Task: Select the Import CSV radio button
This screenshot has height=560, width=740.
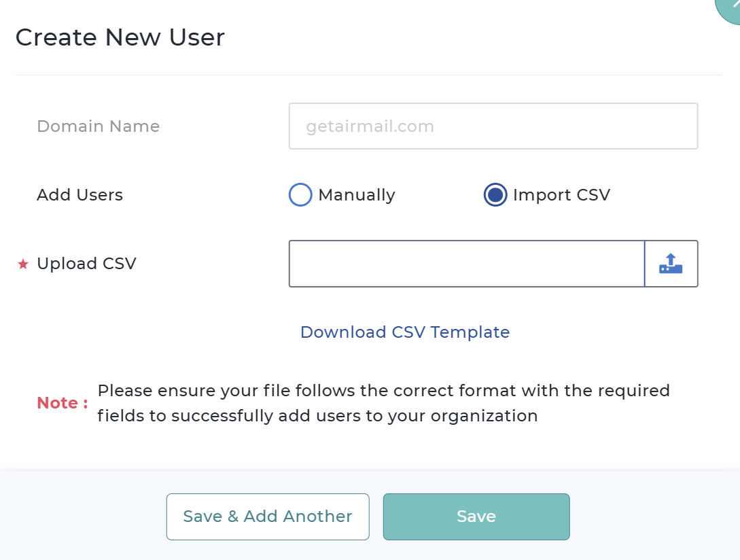Action: [x=495, y=195]
